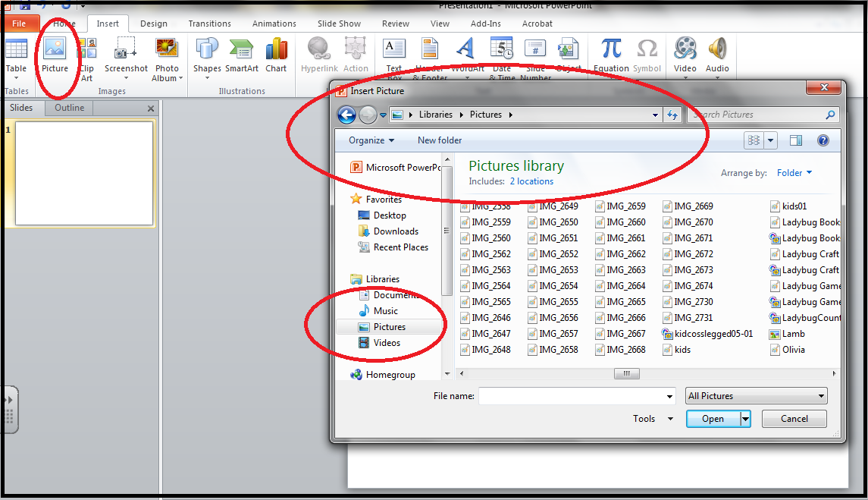Insert an Equation
Screen dimensions: 868x500
(x=611, y=55)
